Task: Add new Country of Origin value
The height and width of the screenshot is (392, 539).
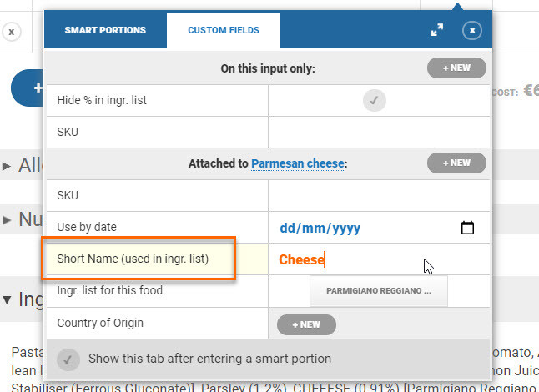Action: coord(306,324)
